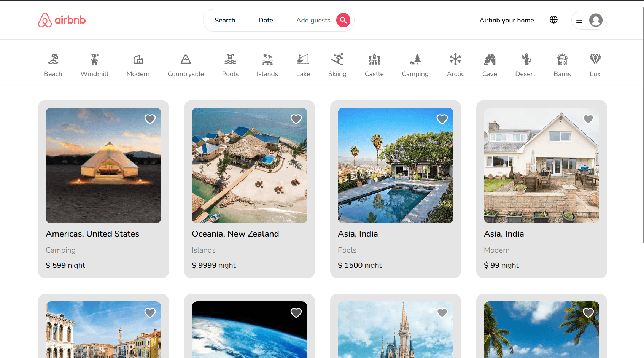This screenshot has height=358, width=644.
Task: Click Search in the search bar
Action: tap(225, 20)
